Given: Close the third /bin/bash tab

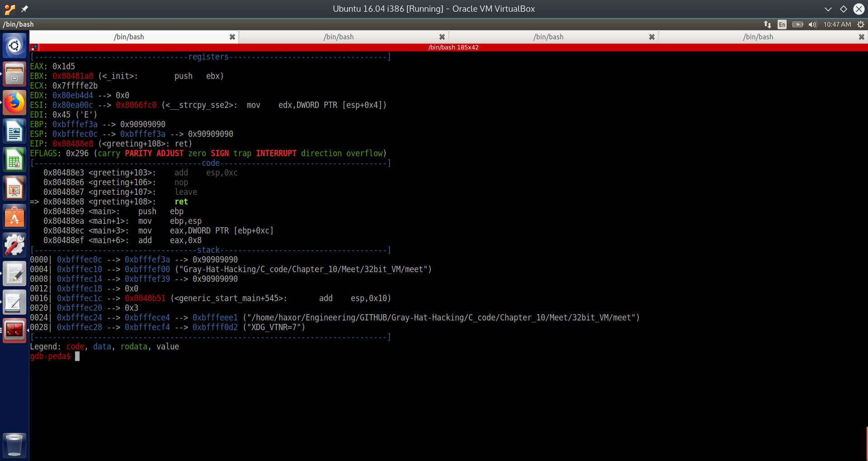Looking at the screenshot, I should (651, 37).
